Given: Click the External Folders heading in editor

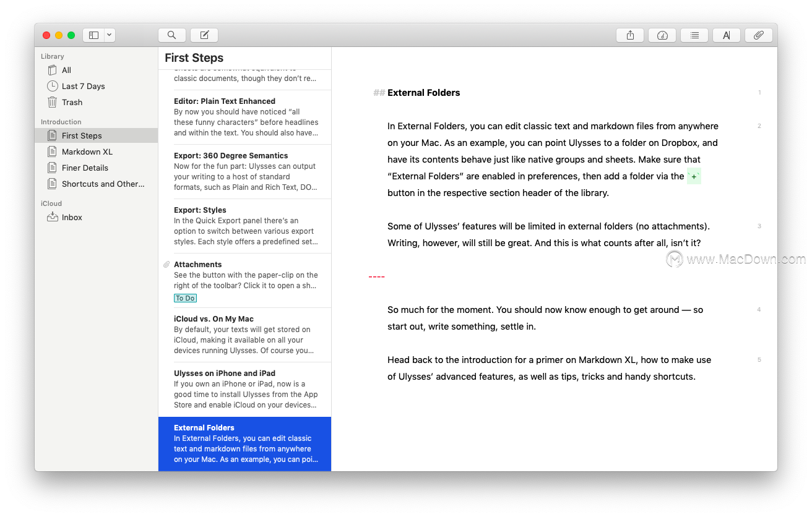Looking at the screenshot, I should [x=424, y=93].
